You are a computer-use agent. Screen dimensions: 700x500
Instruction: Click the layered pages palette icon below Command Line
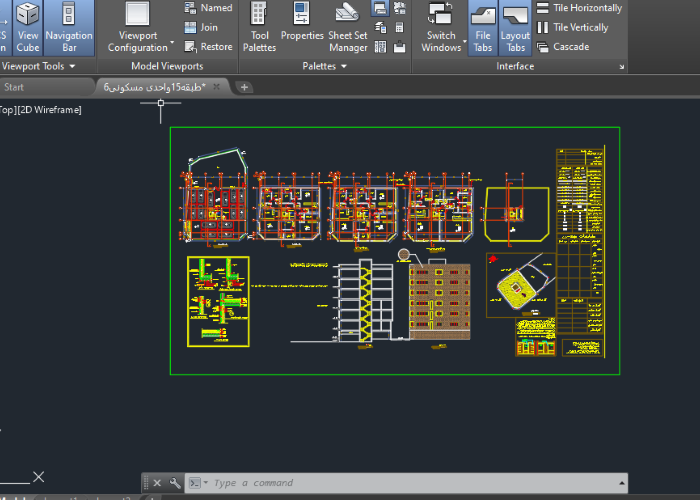(380, 28)
